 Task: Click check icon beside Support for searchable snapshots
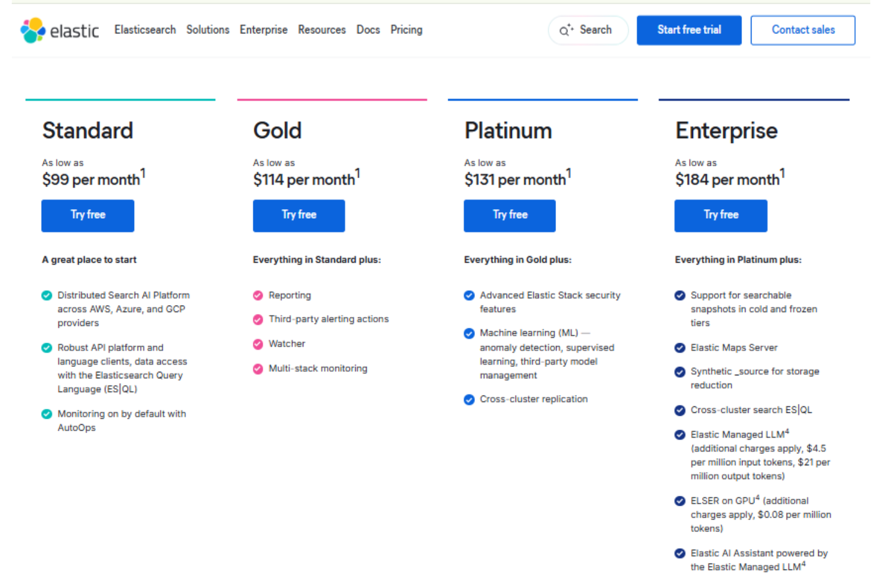[x=679, y=295]
